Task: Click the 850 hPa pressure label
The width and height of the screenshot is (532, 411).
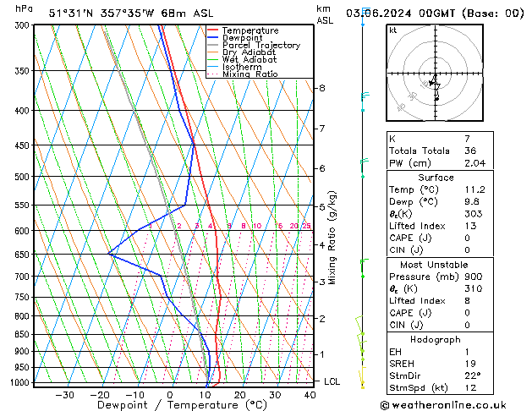Action: tap(24, 335)
